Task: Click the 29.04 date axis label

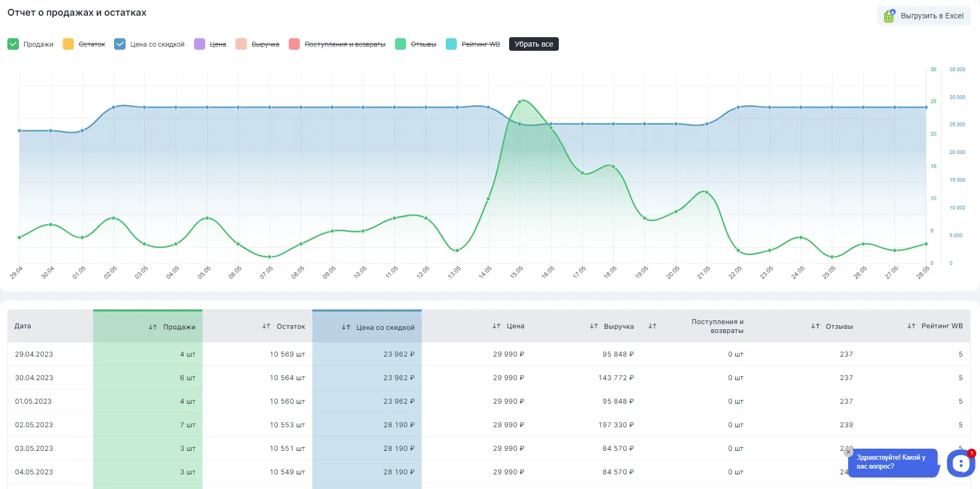Action: pos(16,272)
